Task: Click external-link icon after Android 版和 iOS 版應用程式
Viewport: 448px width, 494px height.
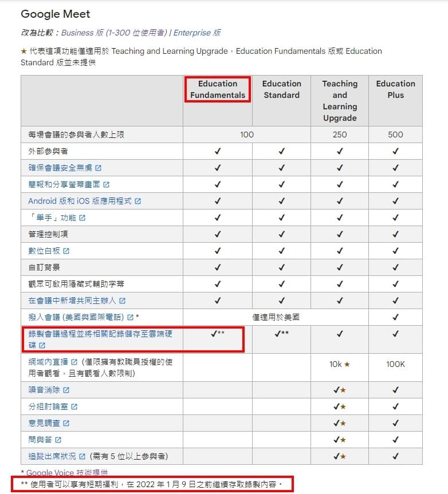Action: (x=137, y=201)
